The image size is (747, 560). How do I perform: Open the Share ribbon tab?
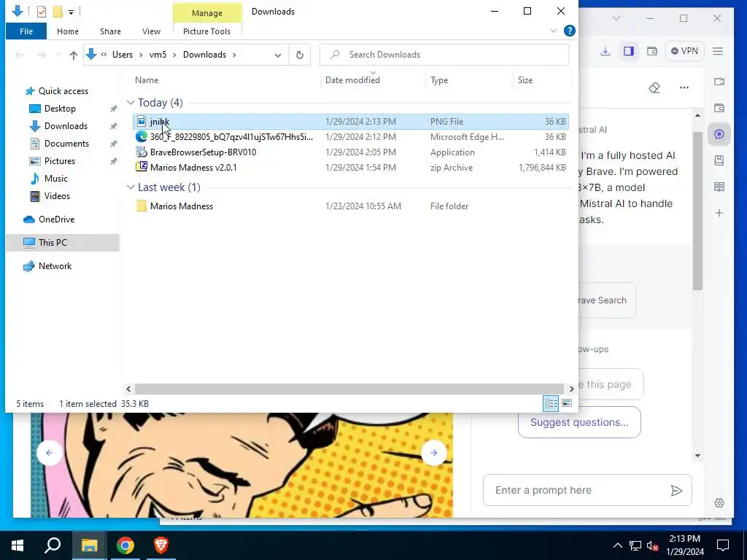[110, 31]
